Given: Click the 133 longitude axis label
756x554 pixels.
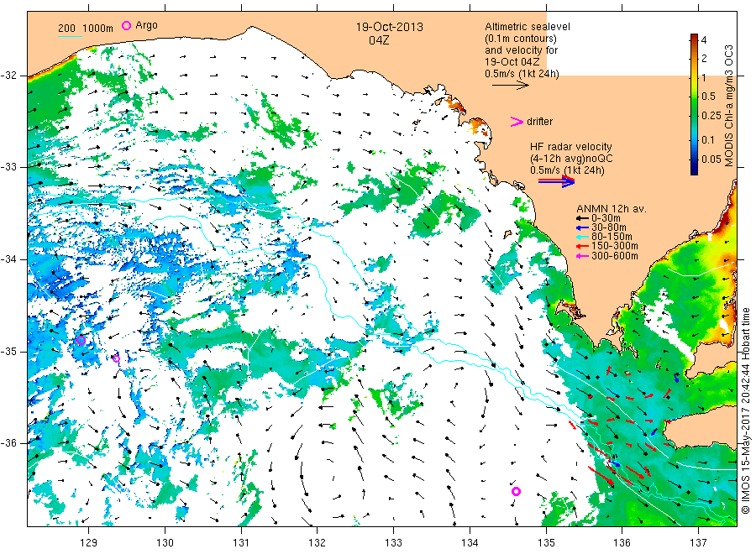Looking at the screenshot, I should click(x=393, y=543).
